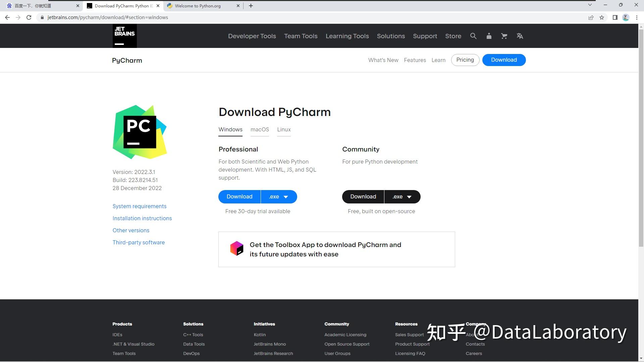644x362 pixels.
Task: Reload the page using the refresh icon
Action: (x=29, y=17)
